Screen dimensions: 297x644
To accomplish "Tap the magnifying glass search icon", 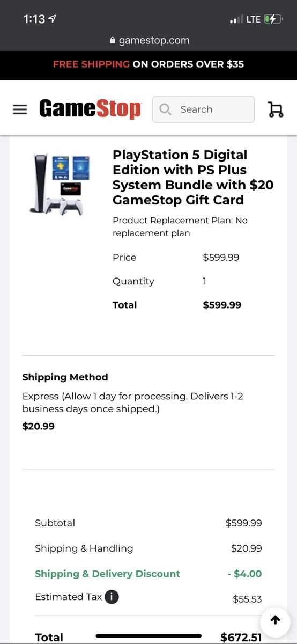I will click(166, 109).
